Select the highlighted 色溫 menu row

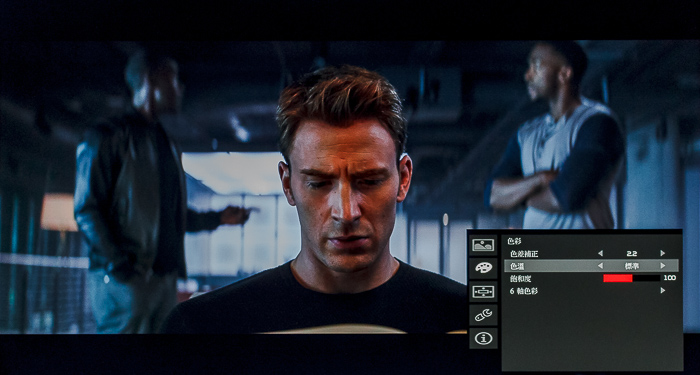(592, 266)
